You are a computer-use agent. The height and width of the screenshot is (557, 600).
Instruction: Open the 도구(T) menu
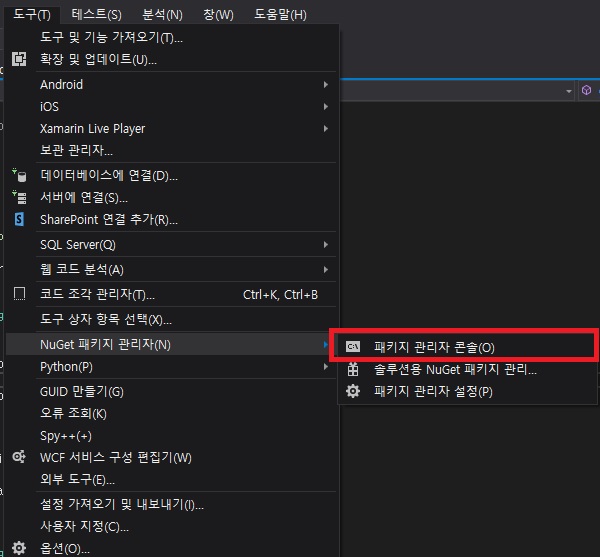(32, 15)
